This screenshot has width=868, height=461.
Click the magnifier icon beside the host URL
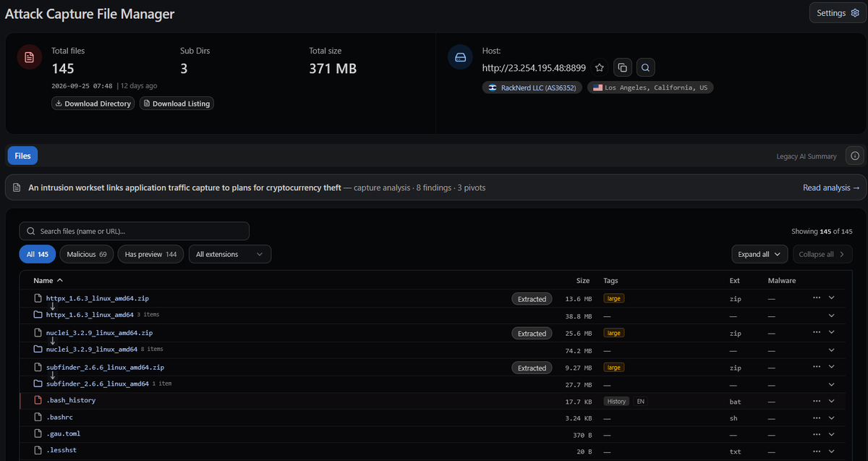646,67
